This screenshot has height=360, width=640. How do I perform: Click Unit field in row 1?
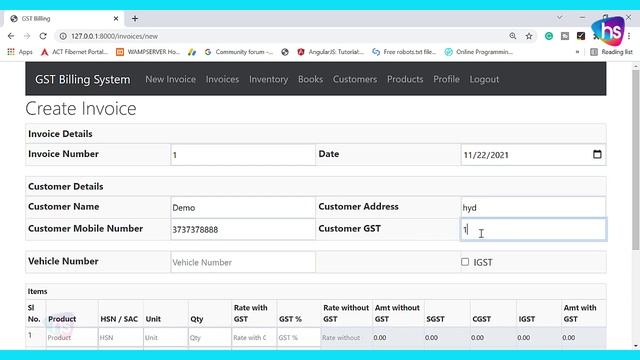(165, 338)
